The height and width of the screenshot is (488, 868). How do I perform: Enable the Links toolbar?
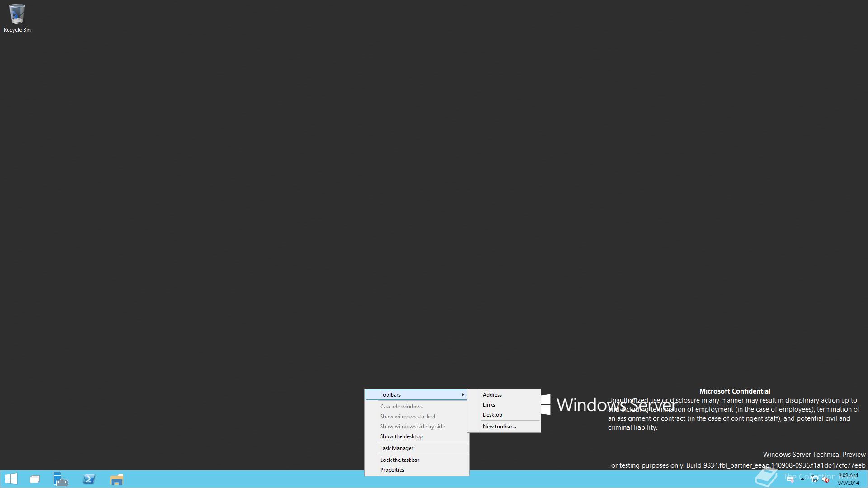[504, 405]
